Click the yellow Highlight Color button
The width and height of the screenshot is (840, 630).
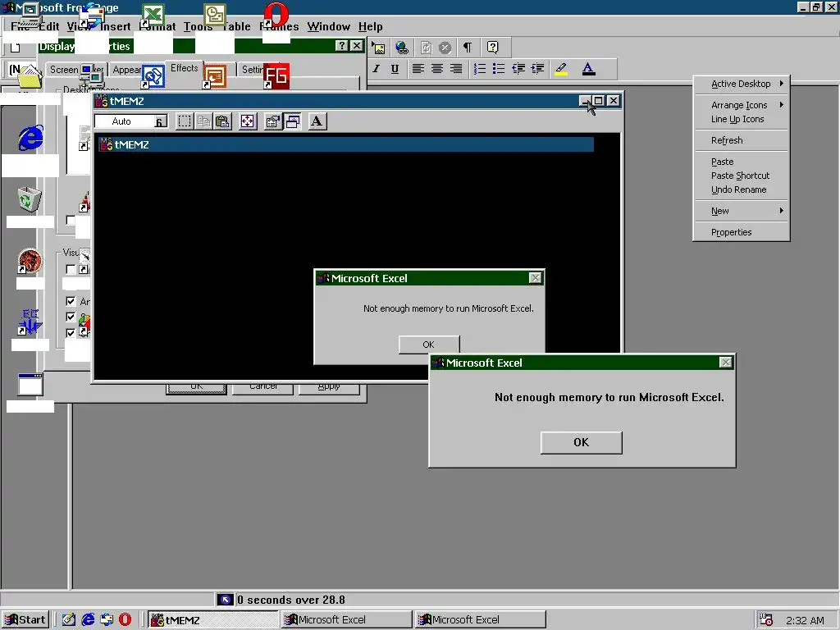pos(561,69)
